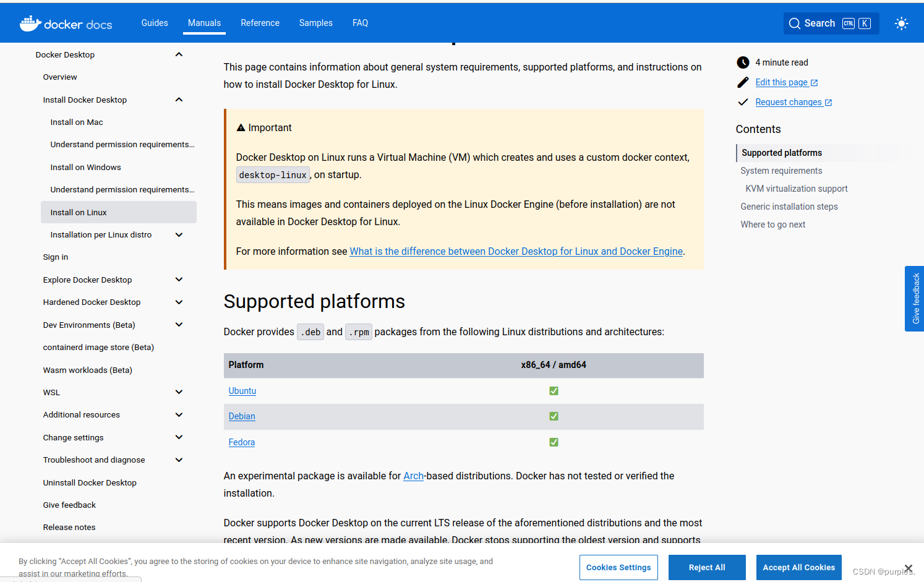This screenshot has width=924, height=582.
Task: Toggle the light/dark theme sun icon
Action: (901, 24)
